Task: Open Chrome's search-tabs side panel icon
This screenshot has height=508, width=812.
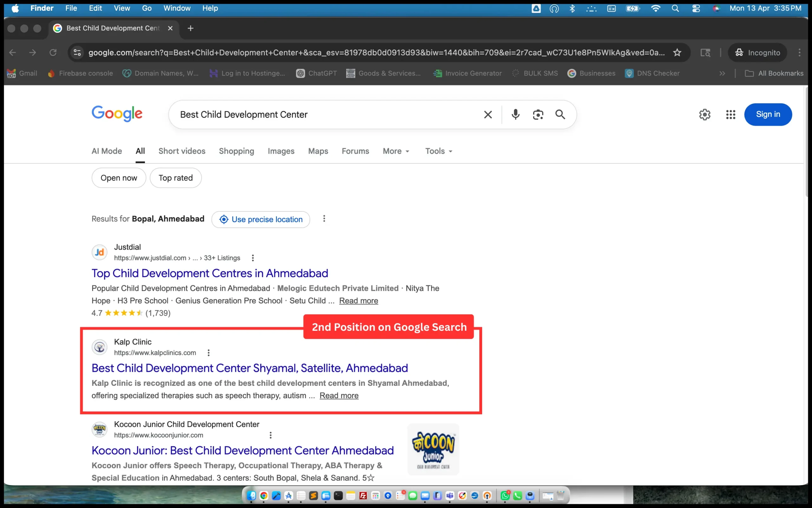Action: pos(705,52)
